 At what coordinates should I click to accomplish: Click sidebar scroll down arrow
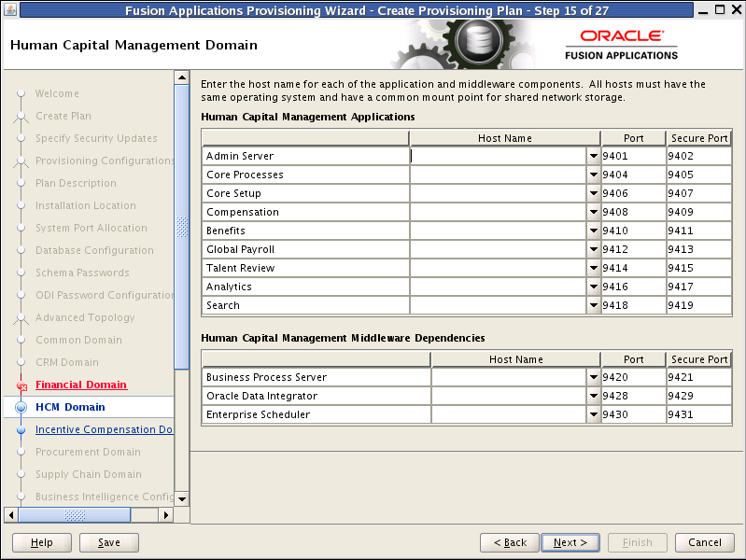182,498
